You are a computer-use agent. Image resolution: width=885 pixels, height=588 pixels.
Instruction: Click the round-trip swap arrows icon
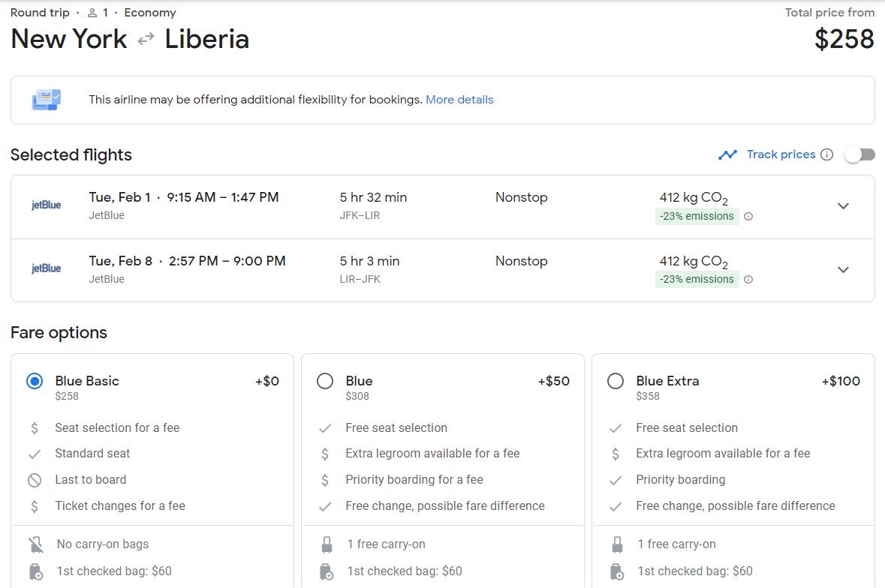click(x=146, y=39)
